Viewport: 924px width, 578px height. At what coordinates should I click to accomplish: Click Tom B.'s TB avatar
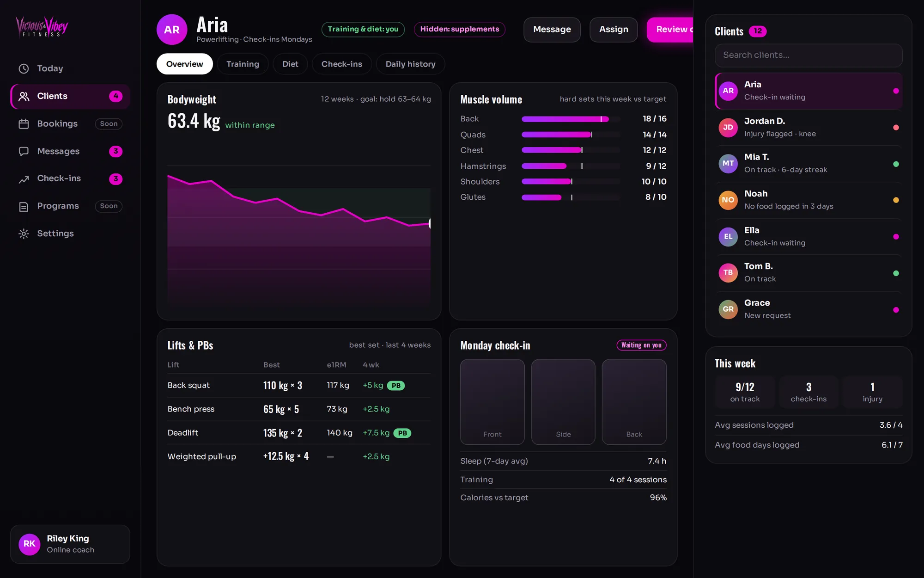coord(728,273)
